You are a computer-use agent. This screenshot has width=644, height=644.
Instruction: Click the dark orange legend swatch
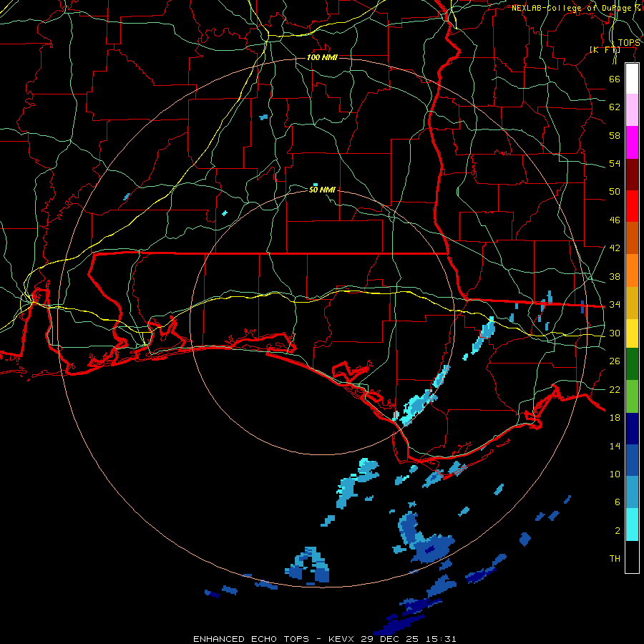pos(632,238)
